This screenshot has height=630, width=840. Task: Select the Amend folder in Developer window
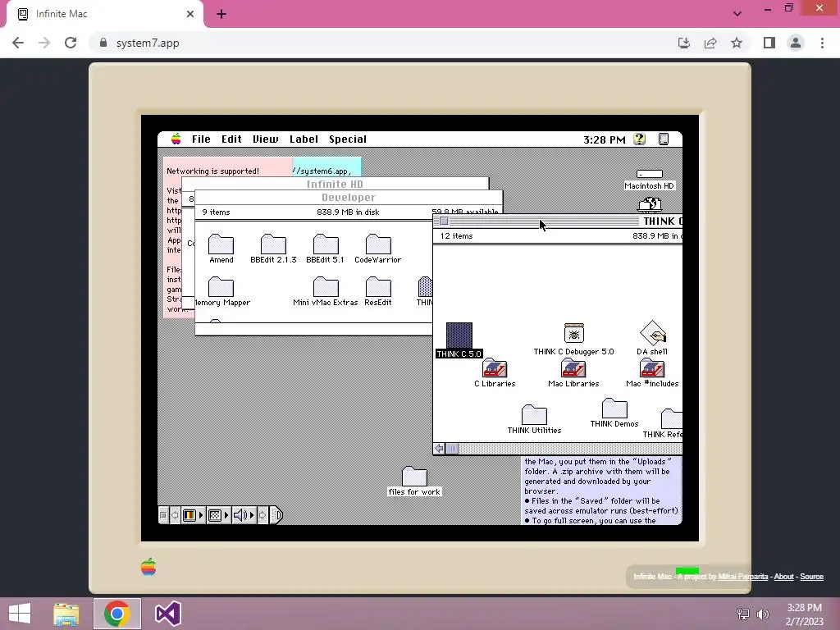[221, 244]
